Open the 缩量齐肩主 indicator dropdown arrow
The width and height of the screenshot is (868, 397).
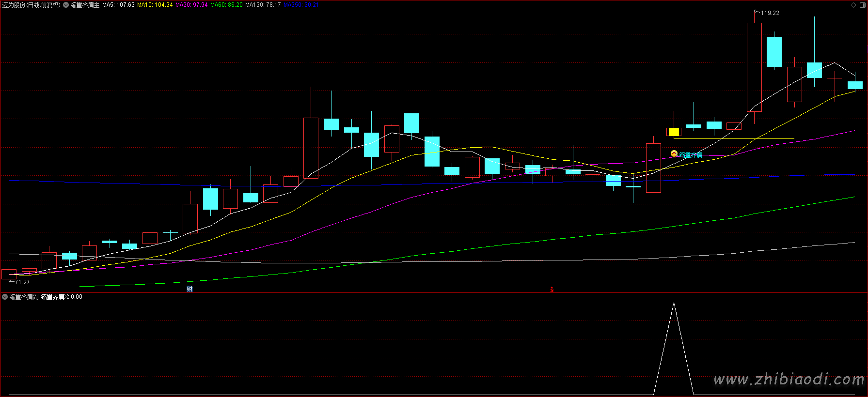click(x=66, y=5)
